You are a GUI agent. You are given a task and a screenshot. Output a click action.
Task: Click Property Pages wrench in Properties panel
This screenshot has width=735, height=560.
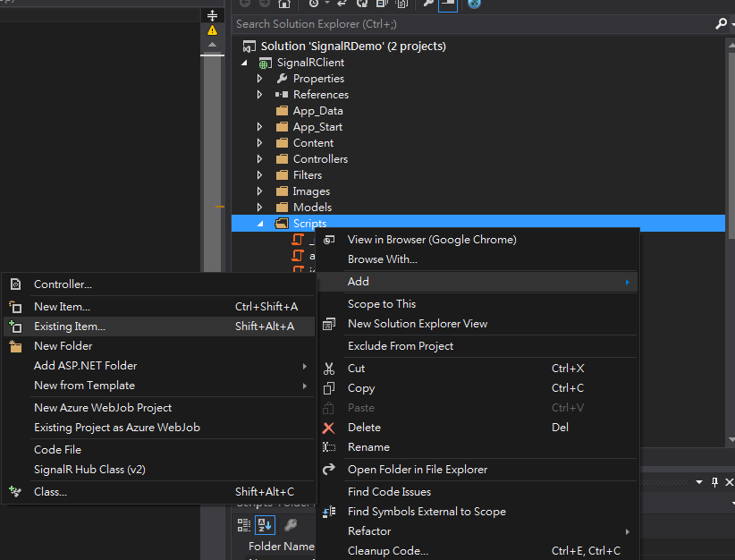pyautogui.click(x=291, y=525)
